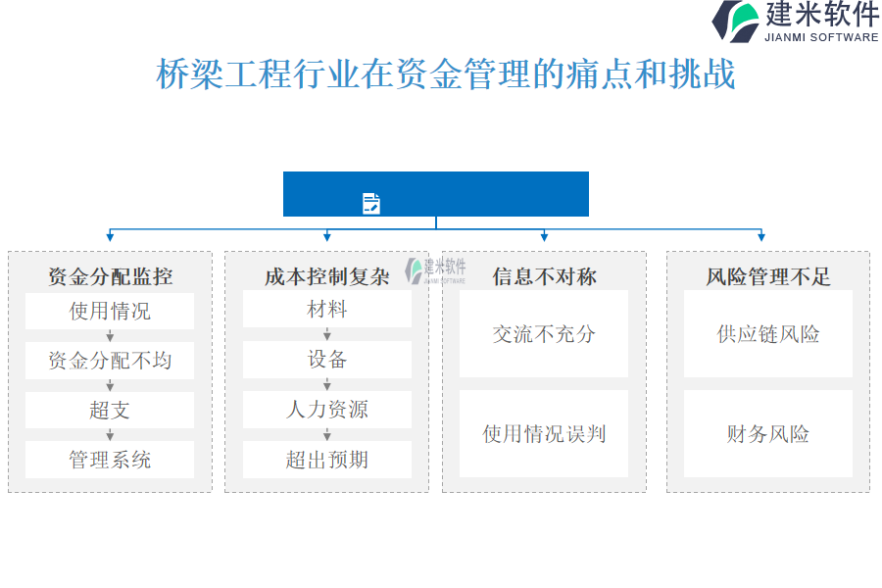Select the 超出预期 box

tap(327, 460)
